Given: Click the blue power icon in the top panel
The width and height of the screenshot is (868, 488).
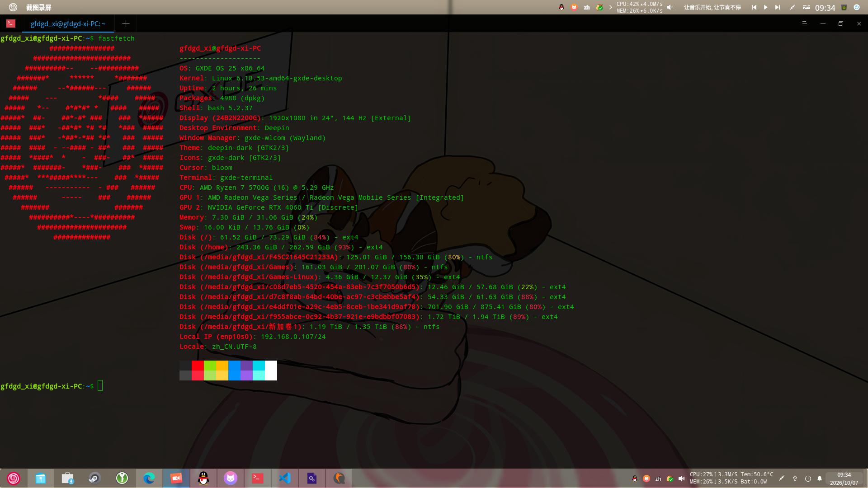Looking at the screenshot, I should (856, 7).
